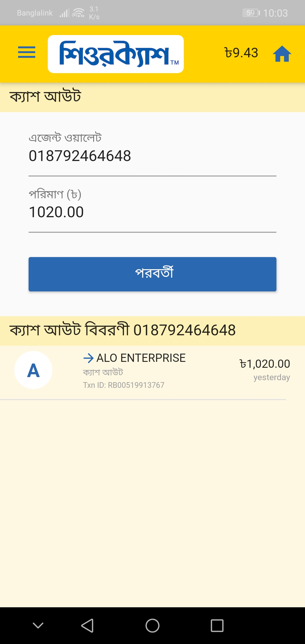Edit the agent wallet number field
305x644 pixels.
152,156
